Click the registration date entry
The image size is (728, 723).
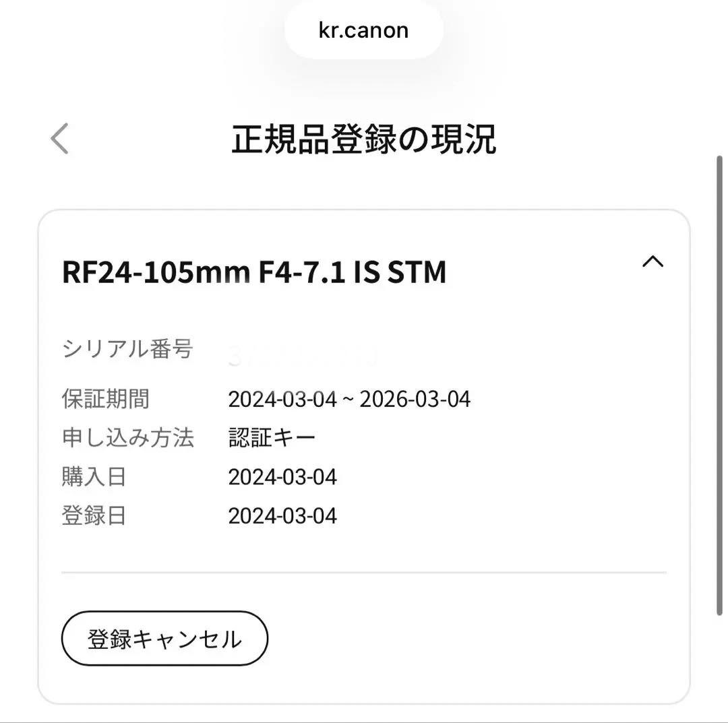pos(282,515)
